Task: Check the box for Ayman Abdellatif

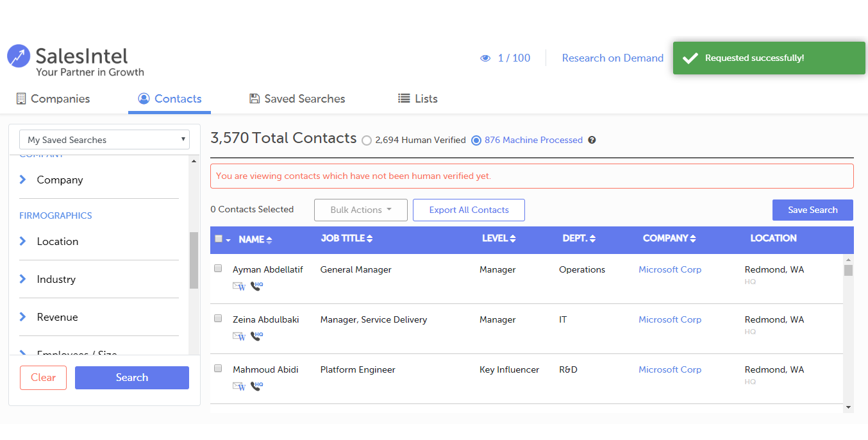Action: point(218,268)
